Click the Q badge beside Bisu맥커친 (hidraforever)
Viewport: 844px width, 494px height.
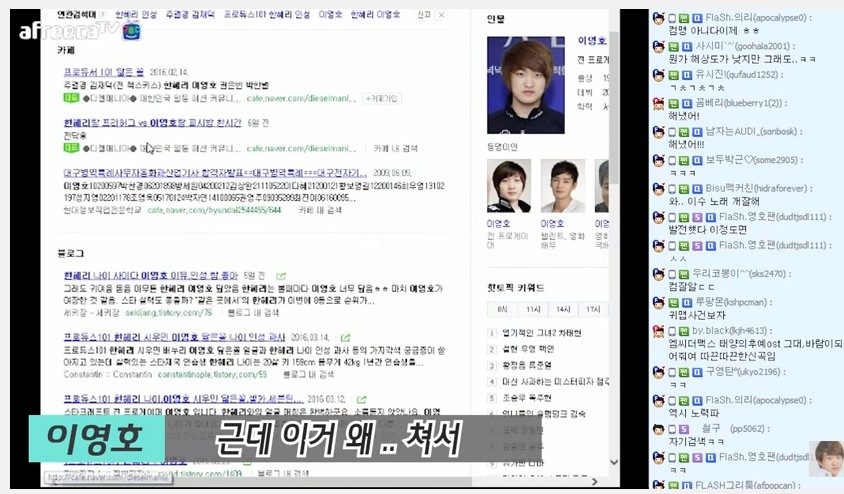[x=697, y=189]
